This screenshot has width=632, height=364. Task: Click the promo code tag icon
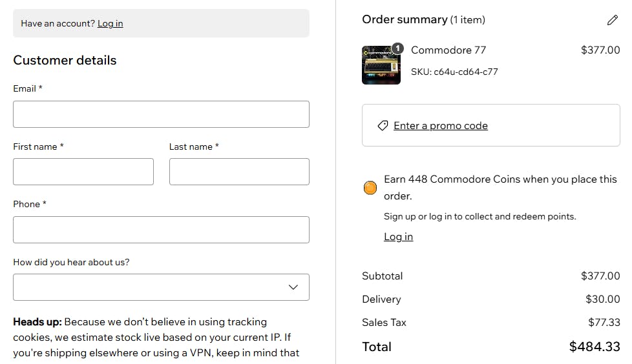pyautogui.click(x=383, y=126)
